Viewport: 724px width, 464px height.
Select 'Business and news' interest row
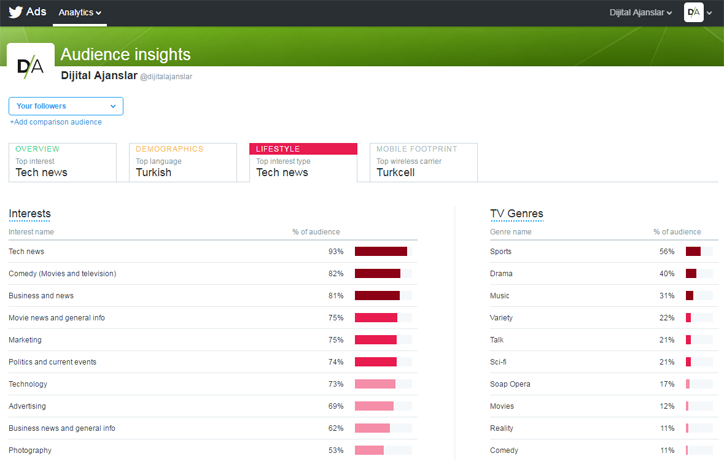pyautogui.click(x=213, y=296)
